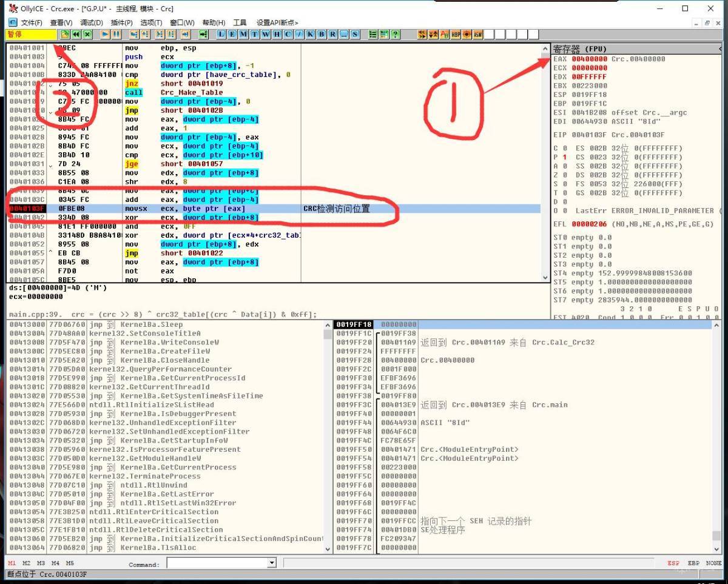The height and width of the screenshot is (584, 728).
Task: Click the EAX register value 00400000
Action: (x=589, y=59)
